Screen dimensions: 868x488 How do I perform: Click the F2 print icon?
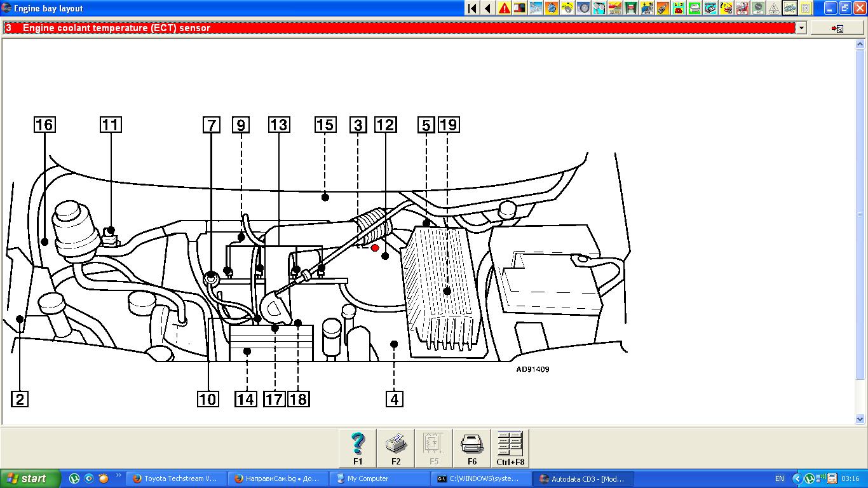tap(396, 448)
